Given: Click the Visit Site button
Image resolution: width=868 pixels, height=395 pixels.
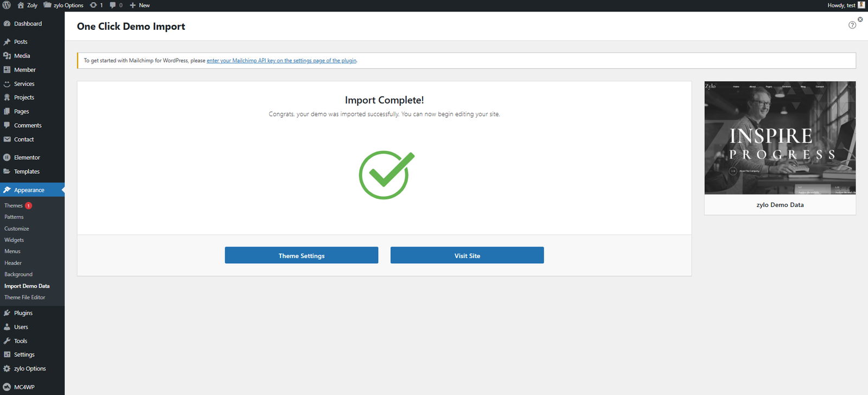Looking at the screenshot, I should pyautogui.click(x=467, y=256).
